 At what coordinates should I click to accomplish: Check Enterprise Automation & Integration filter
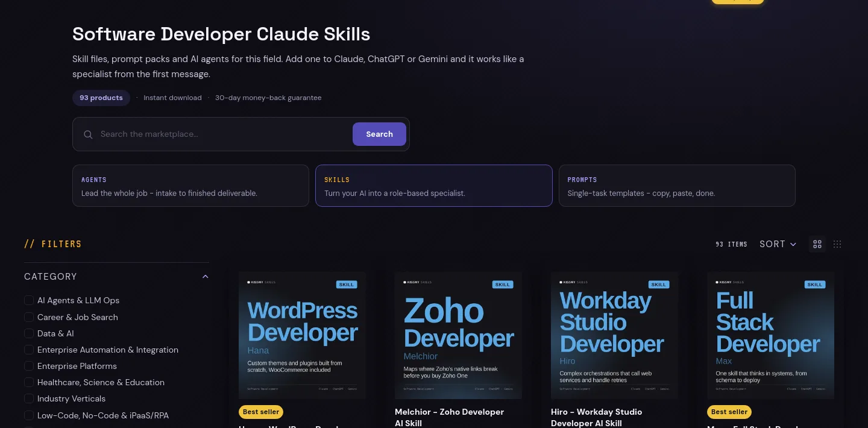coord(29,350)
